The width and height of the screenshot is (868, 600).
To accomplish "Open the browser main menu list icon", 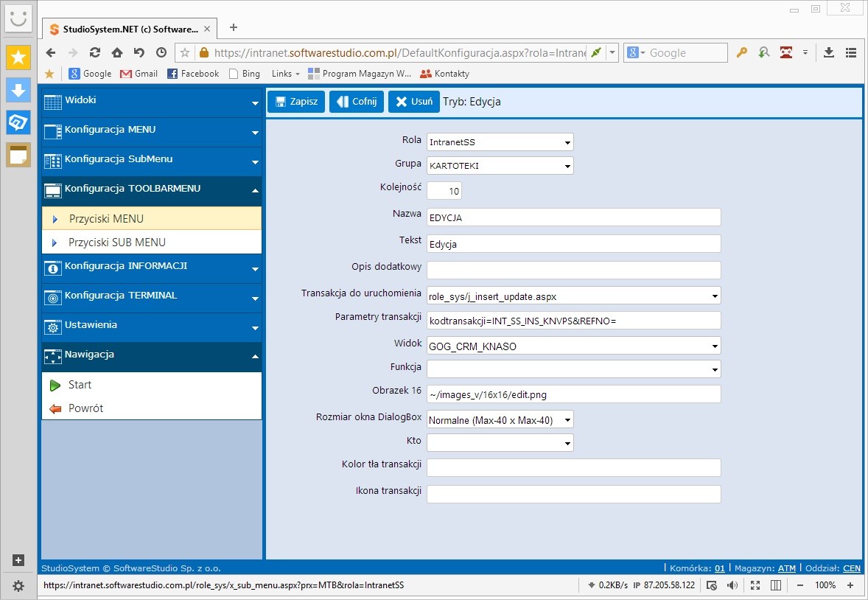I will tap(851, 52).
